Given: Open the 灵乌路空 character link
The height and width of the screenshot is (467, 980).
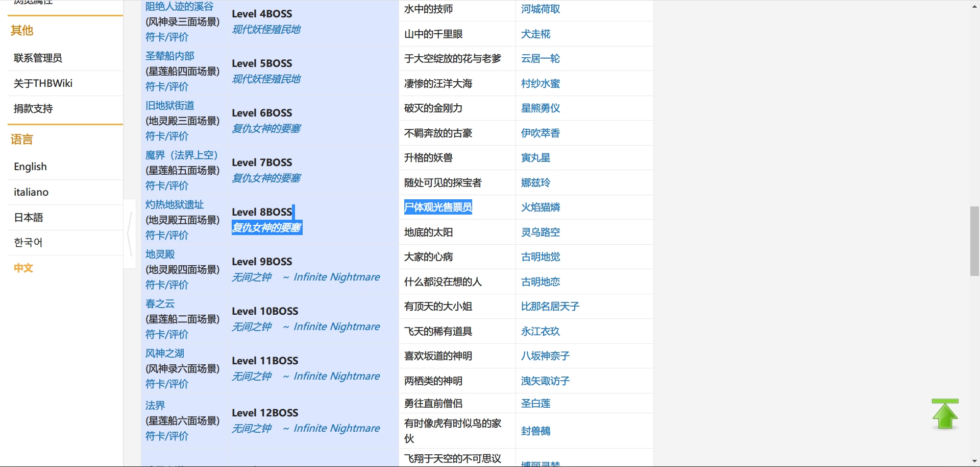Looking at the screenshot, I should pyautogui.click(x=541, y=232).
